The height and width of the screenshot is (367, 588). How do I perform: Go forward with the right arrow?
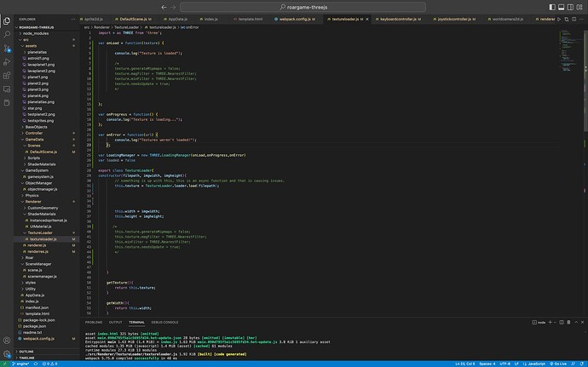pyautogui.click(x=173, y=7)
